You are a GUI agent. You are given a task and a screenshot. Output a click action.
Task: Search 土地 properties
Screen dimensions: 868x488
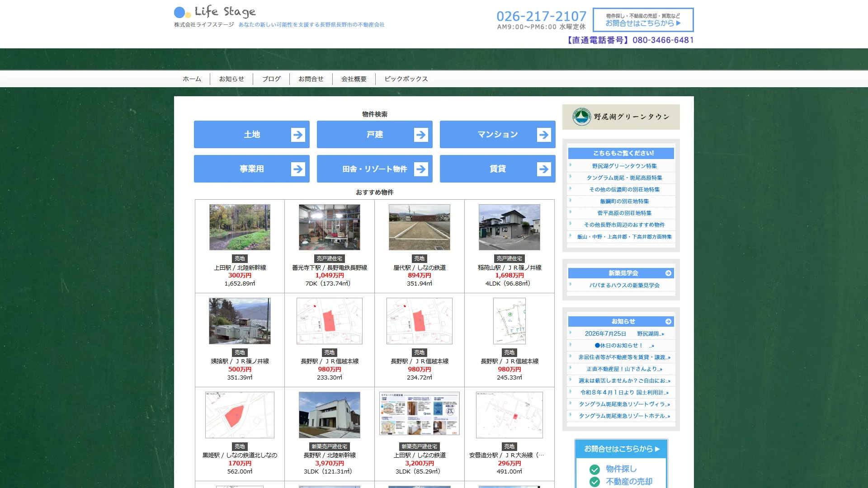tap(252, 135)
